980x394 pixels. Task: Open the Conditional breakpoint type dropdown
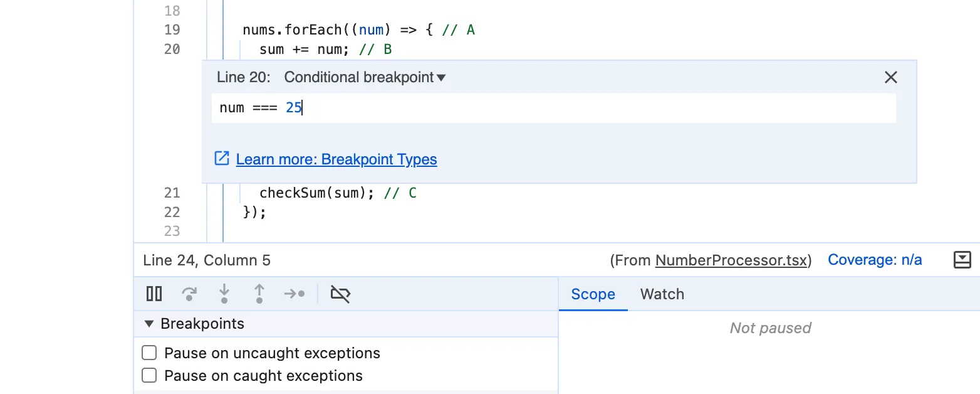click(x=365, y=77)
